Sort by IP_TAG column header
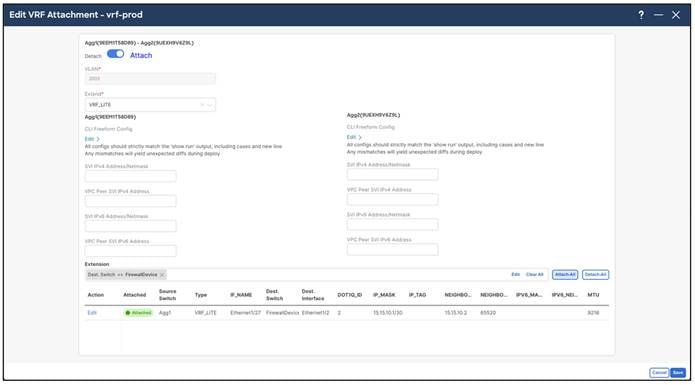This screenshot has width=695, height=385. [418, 295]
